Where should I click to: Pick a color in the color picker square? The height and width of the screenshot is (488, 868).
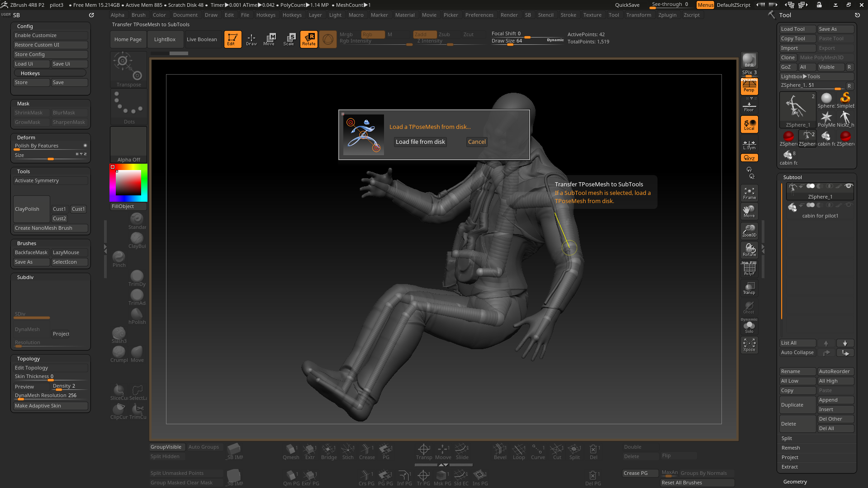(x=128, y=183)
